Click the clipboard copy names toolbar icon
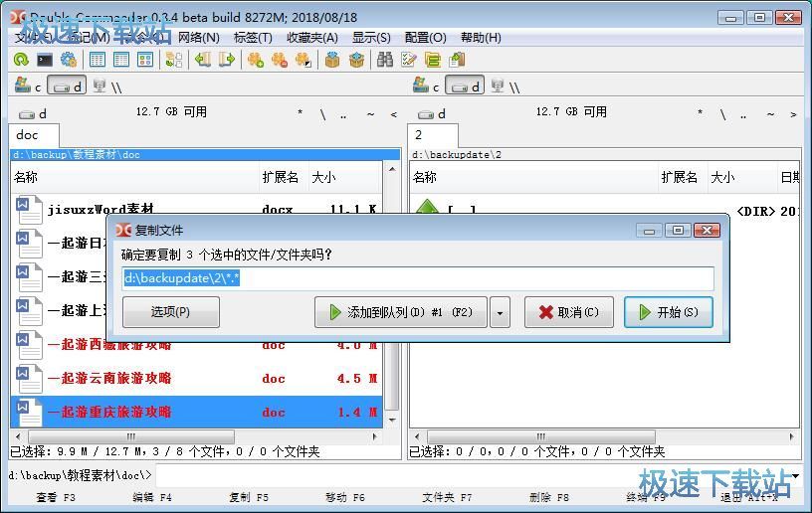The width and height of the screenshot is (812, 513). coord(457,60)
